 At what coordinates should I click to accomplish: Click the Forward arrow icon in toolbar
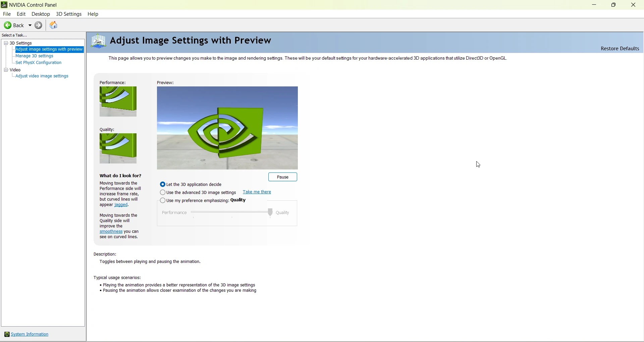[39, 25]
